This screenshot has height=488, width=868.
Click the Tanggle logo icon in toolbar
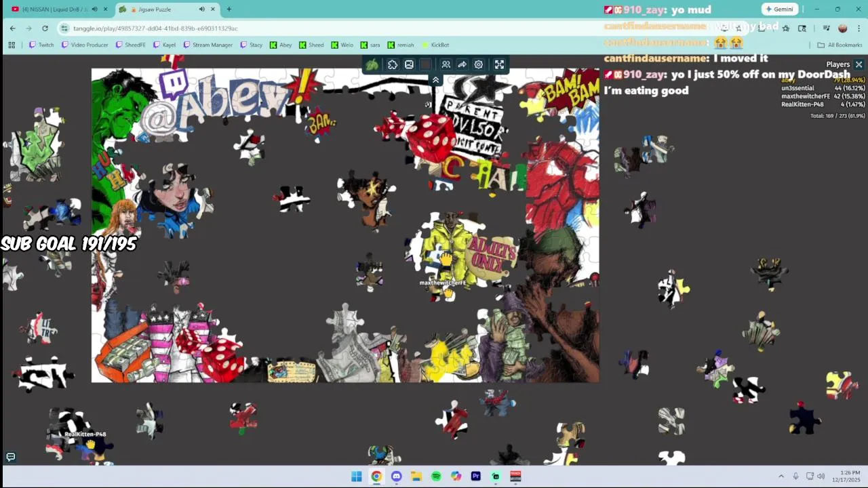[372, 64]
